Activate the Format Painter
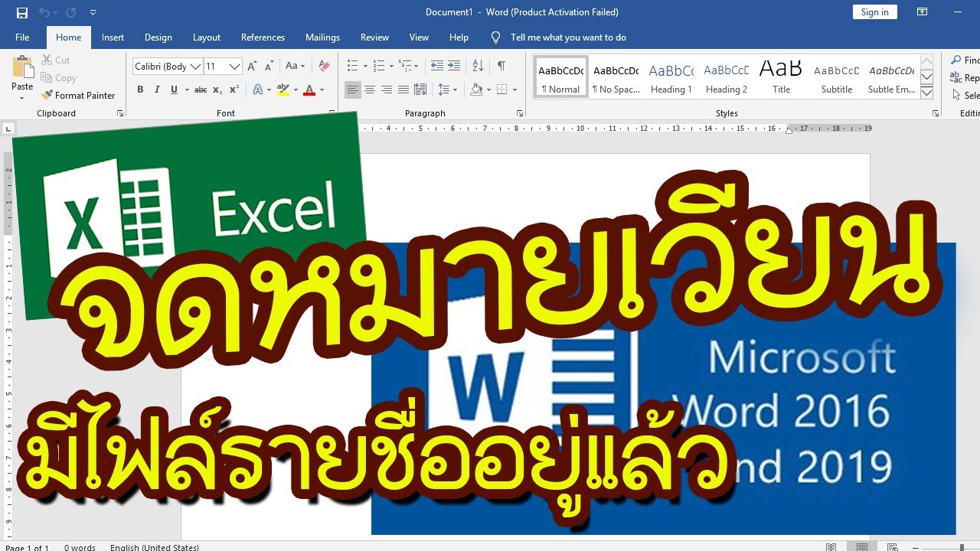This screenshot has height=551, width=980. pos(78,96)
